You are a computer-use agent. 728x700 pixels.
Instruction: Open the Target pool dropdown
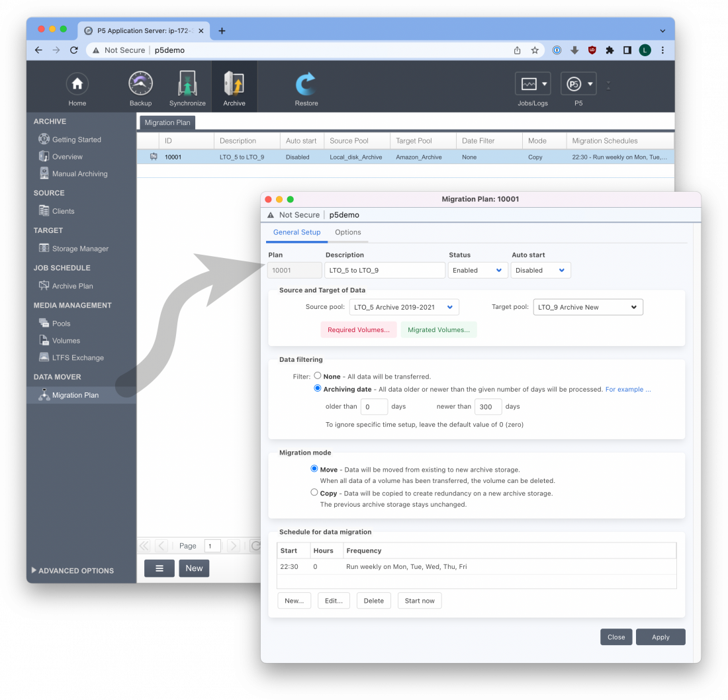588,307
